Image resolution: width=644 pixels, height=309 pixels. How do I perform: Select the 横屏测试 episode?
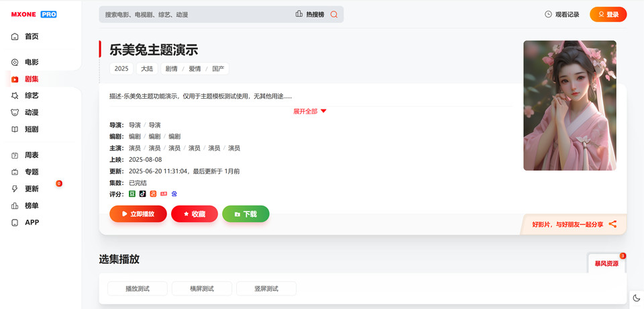click(202, 289)
